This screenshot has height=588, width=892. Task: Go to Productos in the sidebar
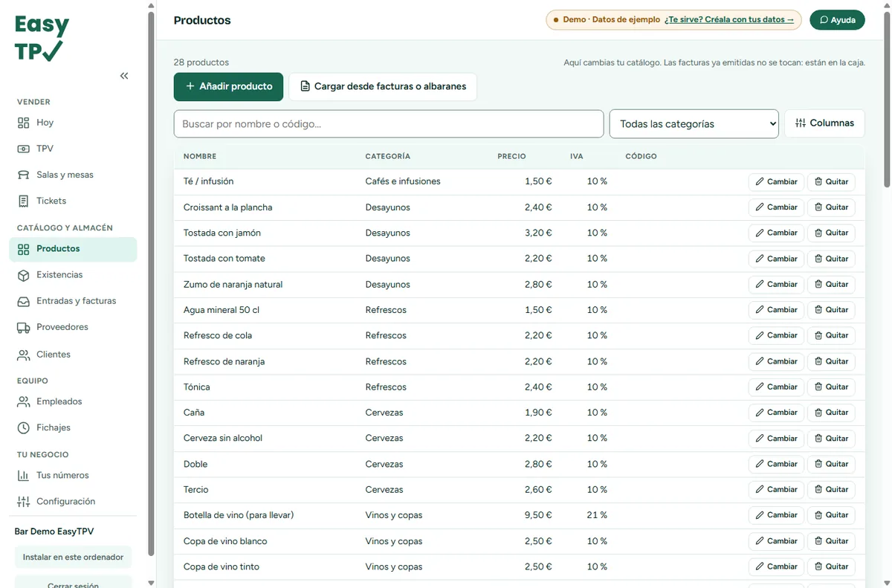pos(73,249)
